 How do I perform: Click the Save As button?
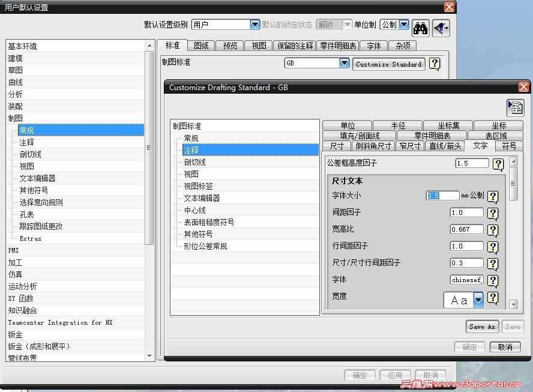tap(482, 327)
